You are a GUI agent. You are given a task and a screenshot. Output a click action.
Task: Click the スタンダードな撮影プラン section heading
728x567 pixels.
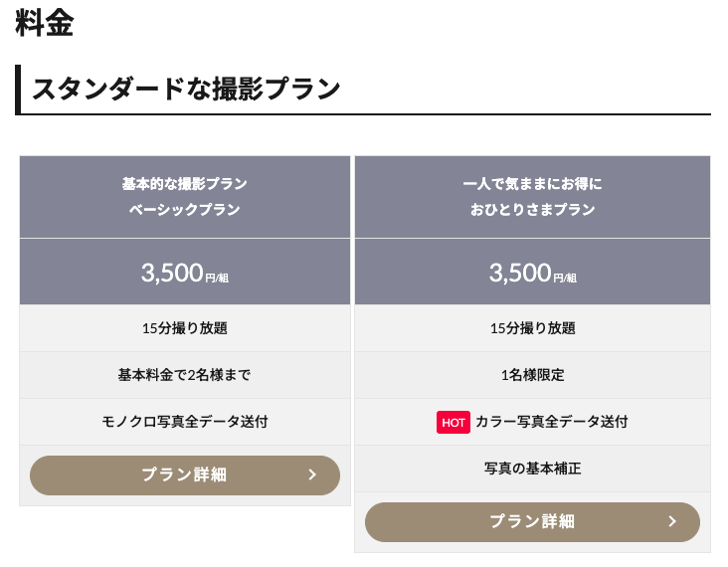[x=186, y=89]
